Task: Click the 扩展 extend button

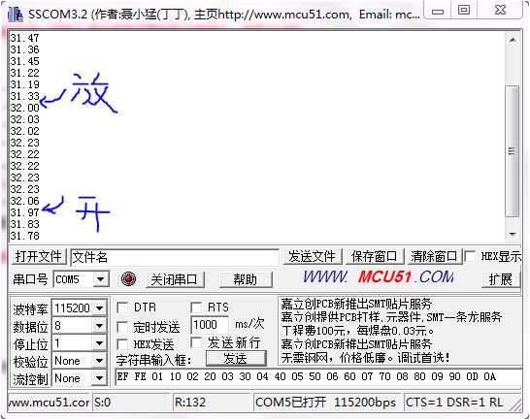Action: pyautogui.click(x=501, y=279)
